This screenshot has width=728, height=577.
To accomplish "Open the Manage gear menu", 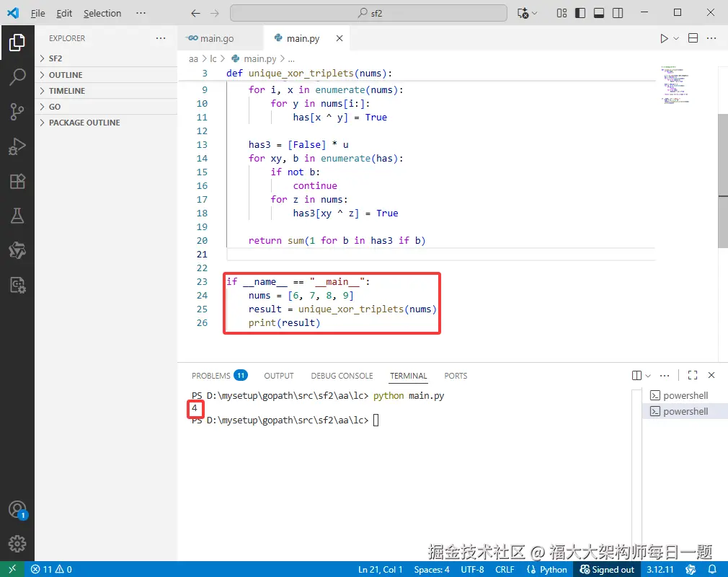I will 17,544.
